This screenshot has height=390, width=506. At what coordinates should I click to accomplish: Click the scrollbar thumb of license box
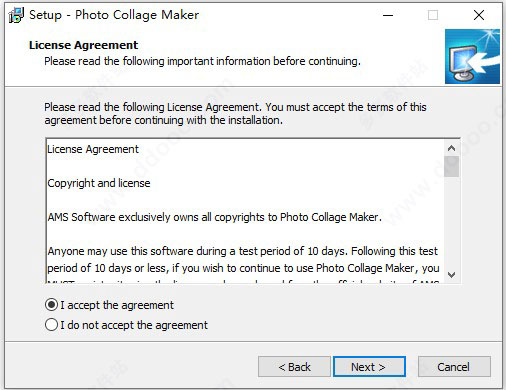click(x=451, y=166)
